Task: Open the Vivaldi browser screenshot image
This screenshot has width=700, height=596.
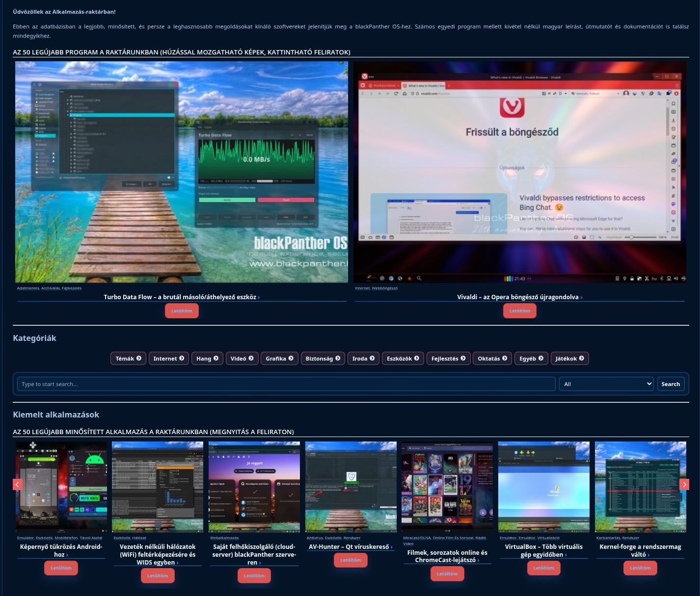Action: click(x=520, y=172)
